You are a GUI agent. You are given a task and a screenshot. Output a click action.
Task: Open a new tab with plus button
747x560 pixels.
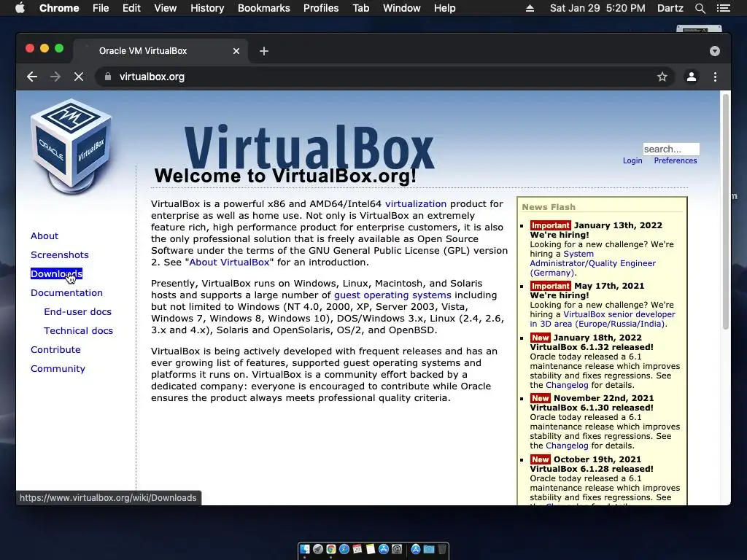(264, 51)
